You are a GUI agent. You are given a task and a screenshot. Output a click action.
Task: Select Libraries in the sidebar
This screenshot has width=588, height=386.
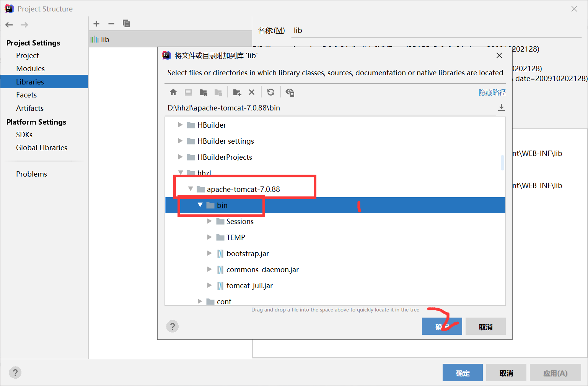(x=44, y=82)
